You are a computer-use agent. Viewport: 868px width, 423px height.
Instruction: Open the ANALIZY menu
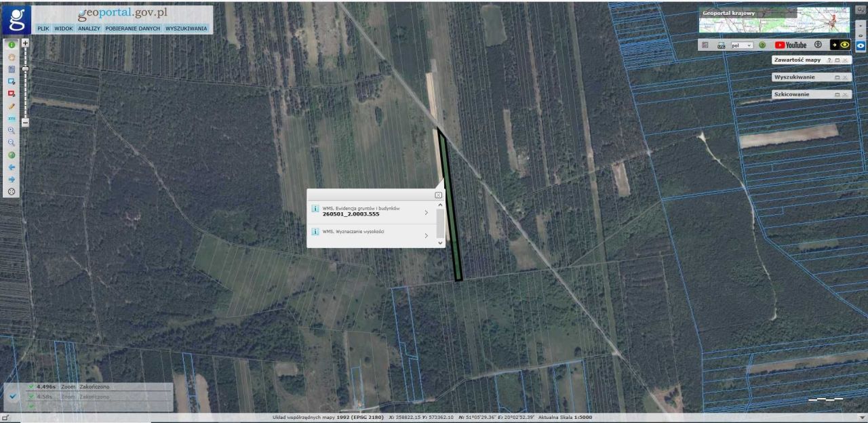[89, 28]
